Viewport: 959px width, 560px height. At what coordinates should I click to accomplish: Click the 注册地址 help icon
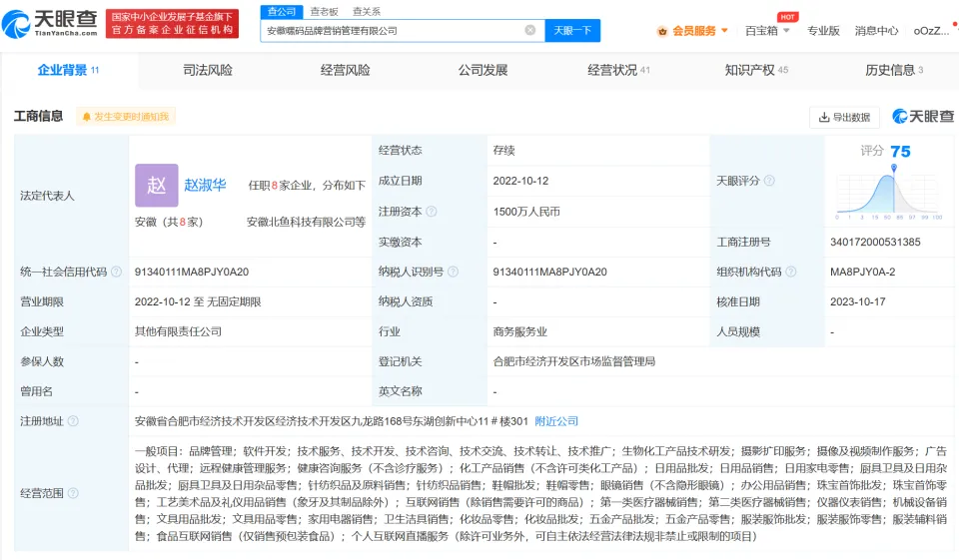point(73,420)
